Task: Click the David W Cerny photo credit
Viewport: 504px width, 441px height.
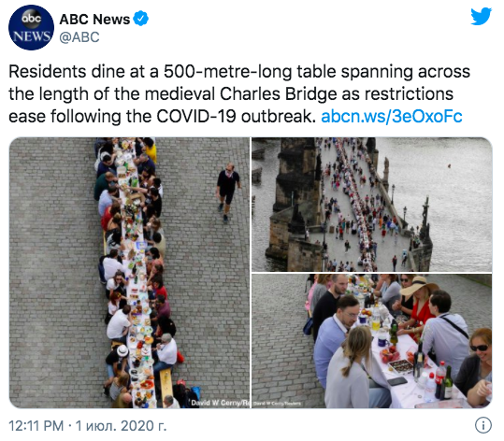Action: [220, 403]
